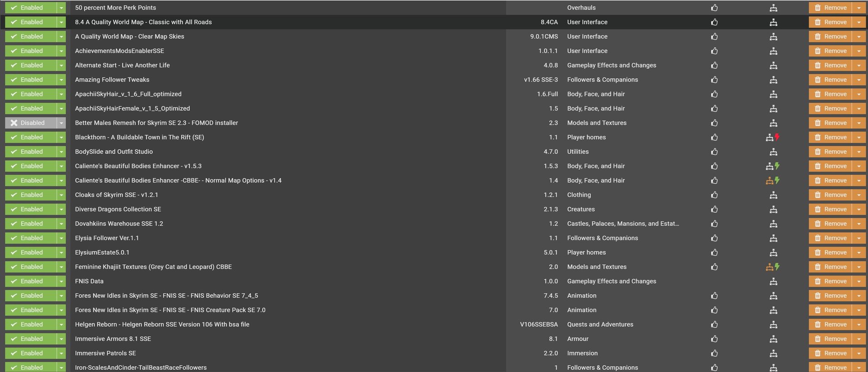Endorse ElysiumEstate5.0.1 mod
This screenshot has width=868, height=372.
[x=714, y=253]
